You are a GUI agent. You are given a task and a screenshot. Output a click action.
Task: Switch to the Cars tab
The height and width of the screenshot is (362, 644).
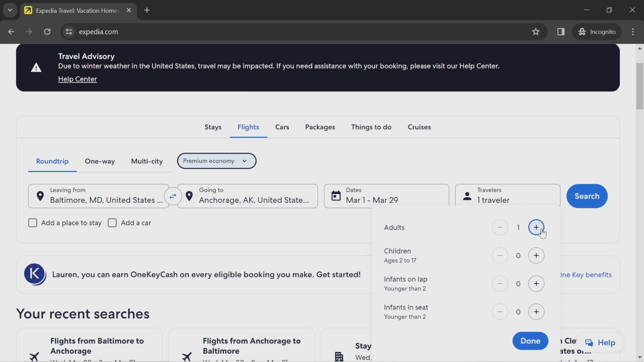click(x=282, y=127)
